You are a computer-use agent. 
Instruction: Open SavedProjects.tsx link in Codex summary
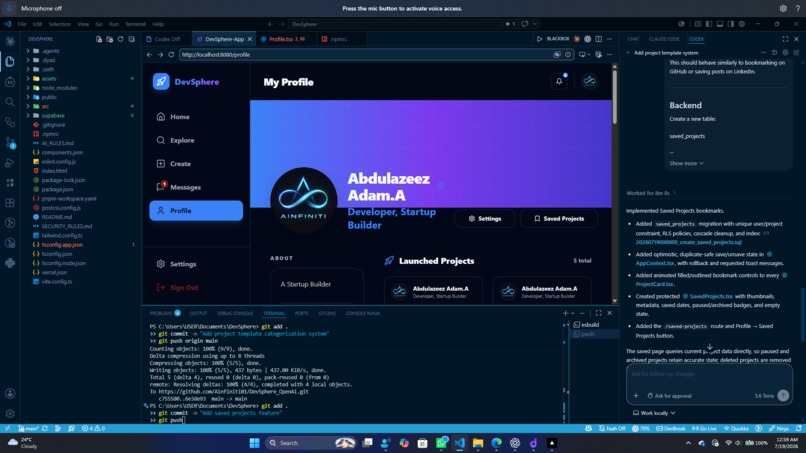711,296
